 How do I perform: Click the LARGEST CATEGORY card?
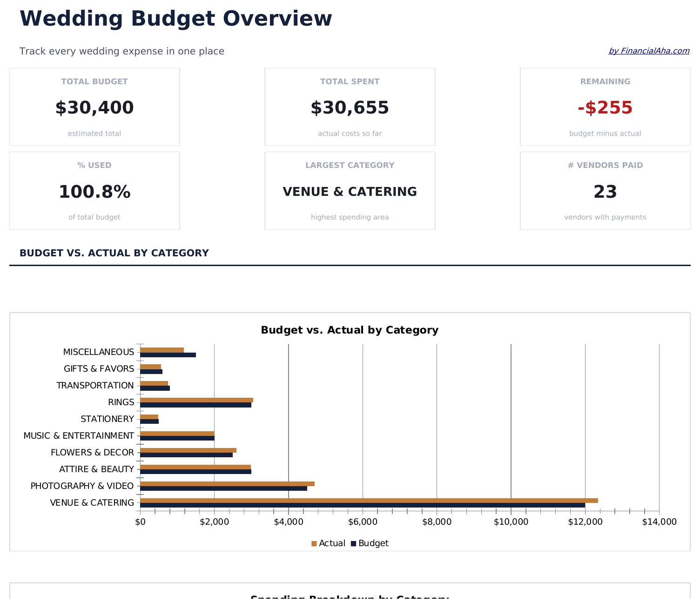[x=350, y=190]
